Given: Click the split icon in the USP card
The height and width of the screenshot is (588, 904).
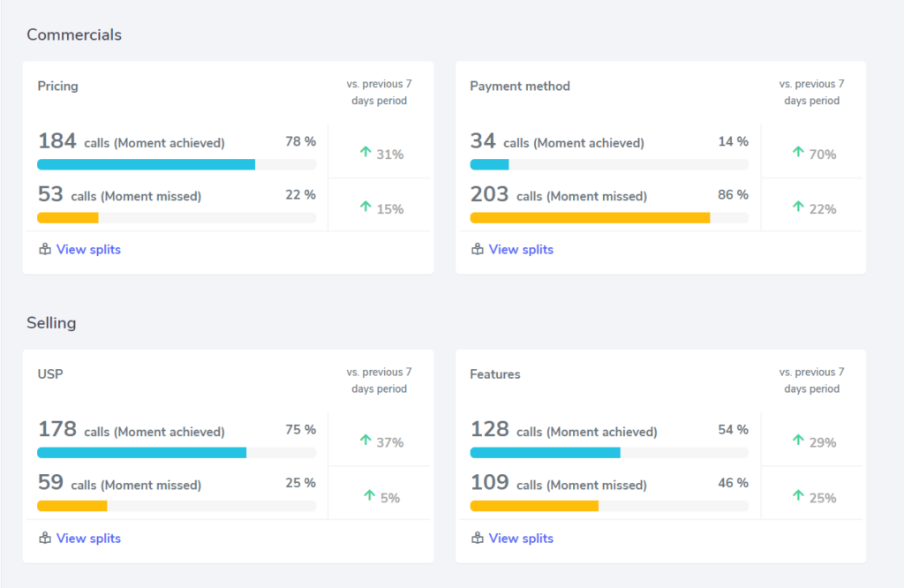Looking at the screenshot, I should 44,538.
